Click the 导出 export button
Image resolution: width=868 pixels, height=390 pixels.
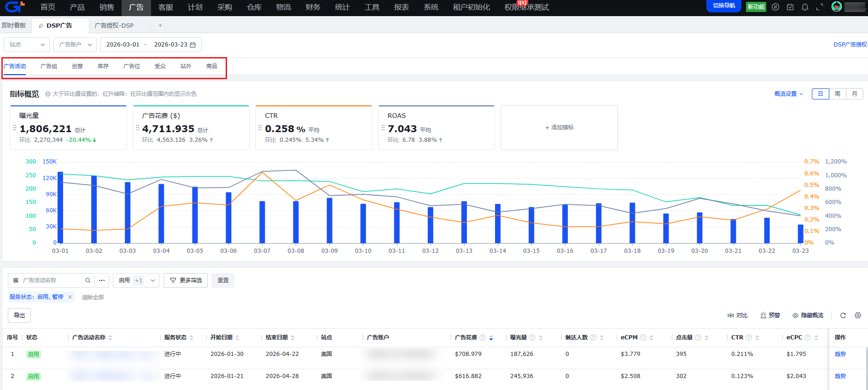(x=19, y=315)
